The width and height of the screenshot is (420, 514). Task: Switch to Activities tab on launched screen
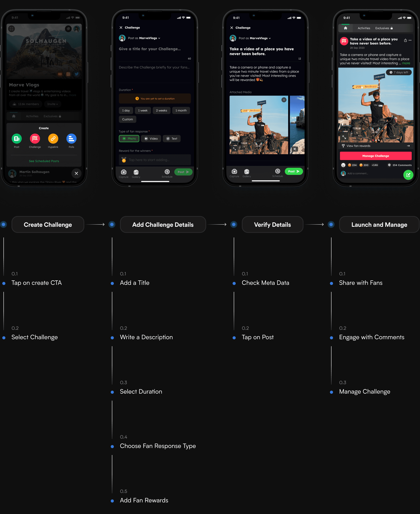(364, 28)
